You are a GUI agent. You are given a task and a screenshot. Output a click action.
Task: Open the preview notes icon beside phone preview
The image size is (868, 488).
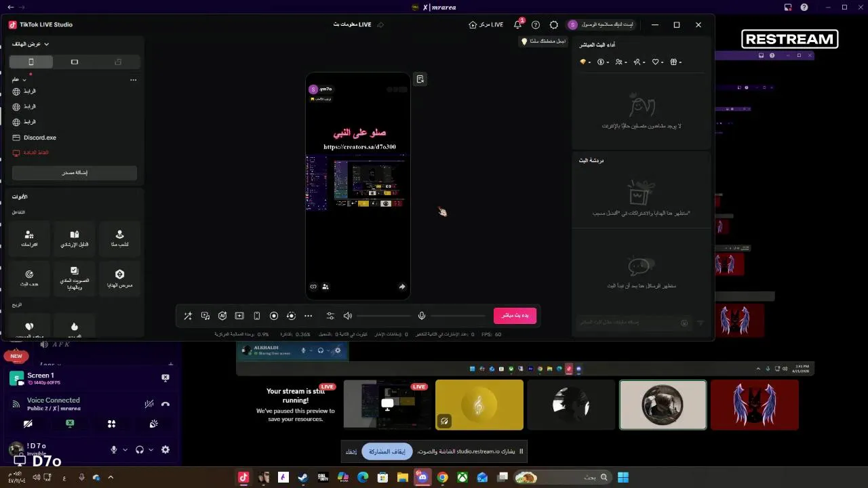[x=420, y=79]
